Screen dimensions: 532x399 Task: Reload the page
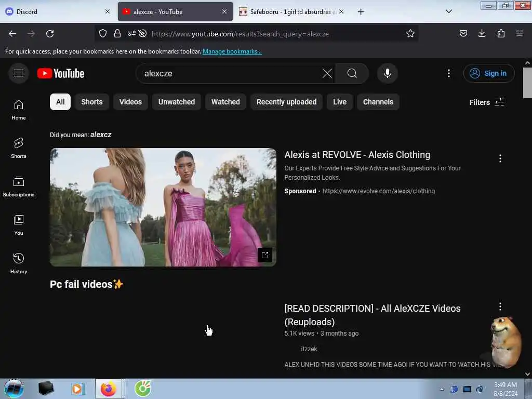(50, 34)
